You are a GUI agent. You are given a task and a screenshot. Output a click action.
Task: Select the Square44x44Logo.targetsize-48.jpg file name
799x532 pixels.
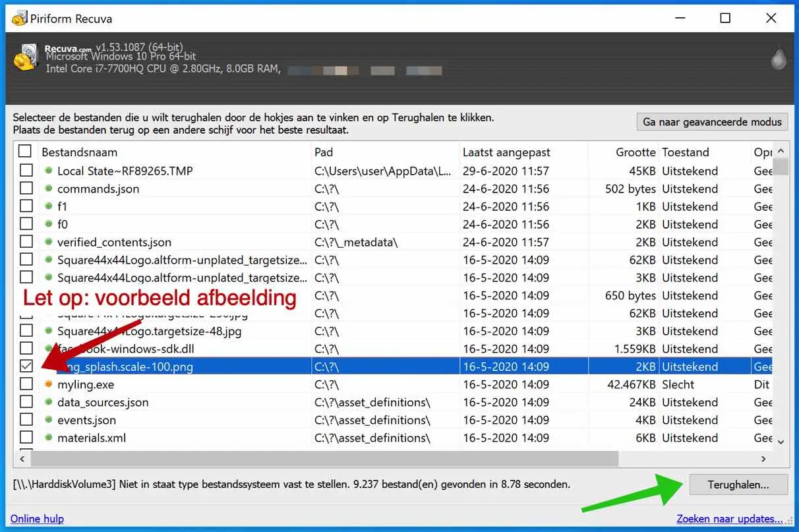[149, 331]
